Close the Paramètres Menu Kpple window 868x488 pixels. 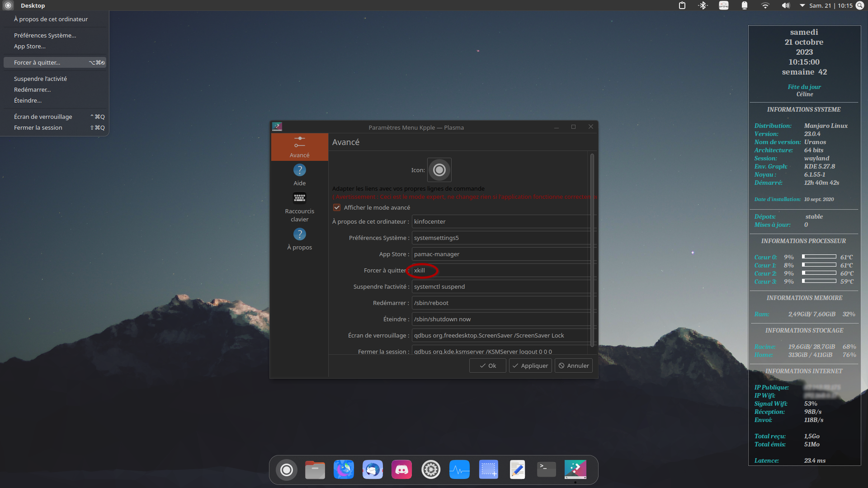click(x=590, y=127)
